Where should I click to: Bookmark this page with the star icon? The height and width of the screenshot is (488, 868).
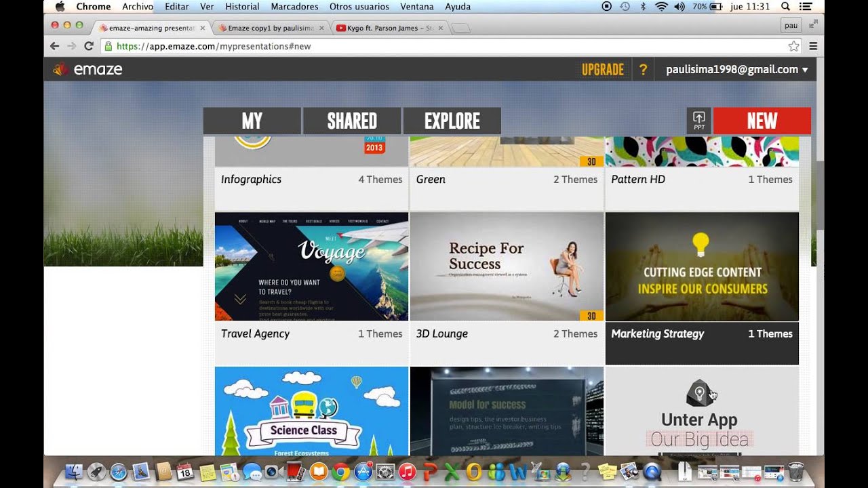pos(793,46)
